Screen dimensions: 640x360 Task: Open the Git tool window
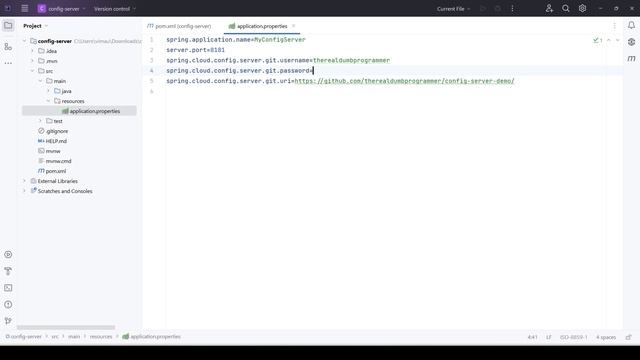point(8,321)
